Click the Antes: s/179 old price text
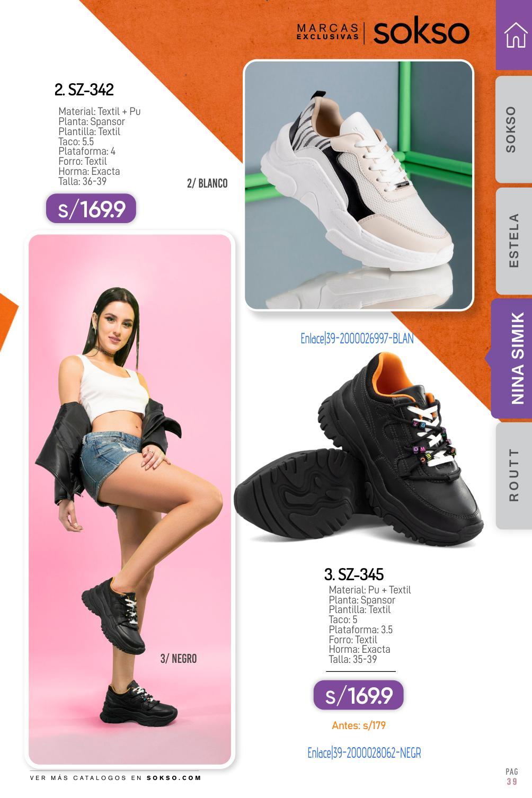The width and height of the screenshot is (532, 798). click(x=359, y=725)
